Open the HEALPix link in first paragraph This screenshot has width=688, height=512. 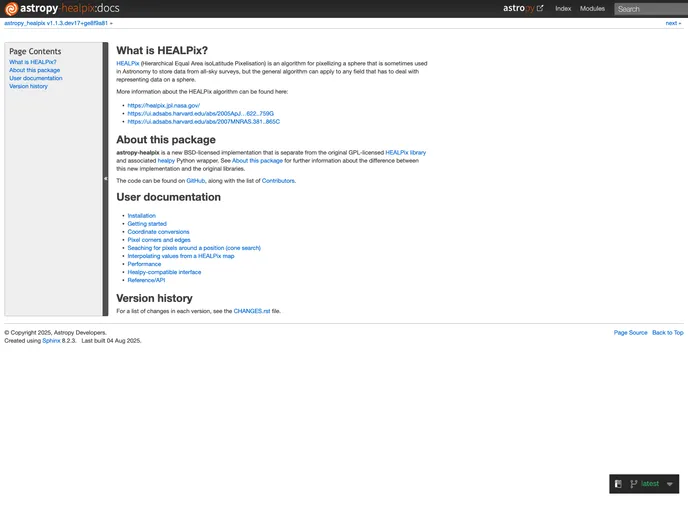(x=127, y=64)
